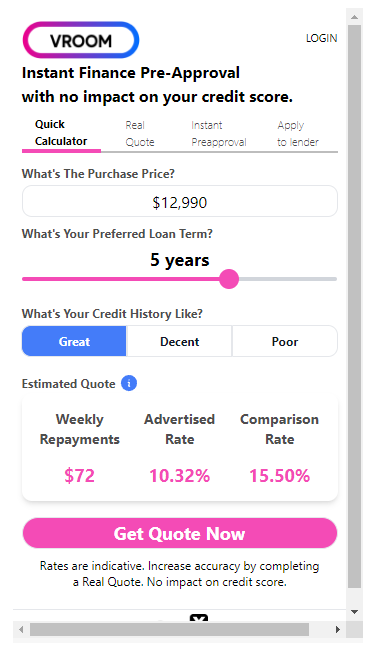Click the purchase price input field
This screenshot has width=377, height=647.
(180, 201)
